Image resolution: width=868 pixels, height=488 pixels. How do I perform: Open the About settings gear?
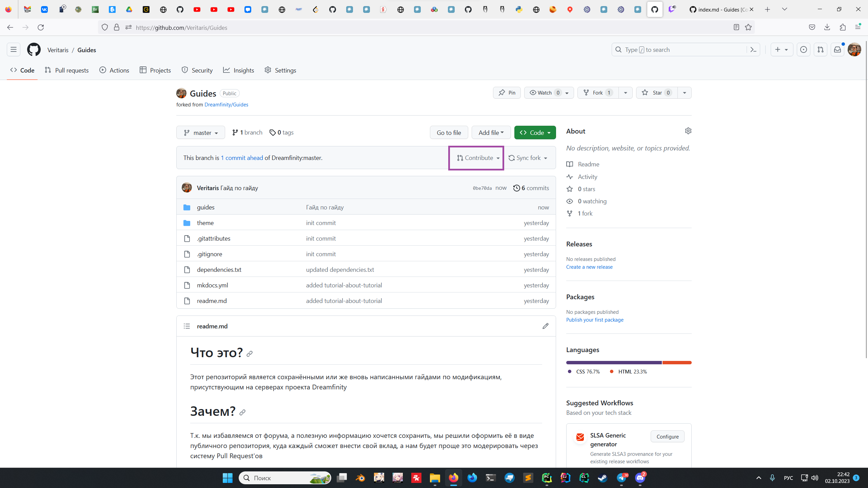click(688, 131)
